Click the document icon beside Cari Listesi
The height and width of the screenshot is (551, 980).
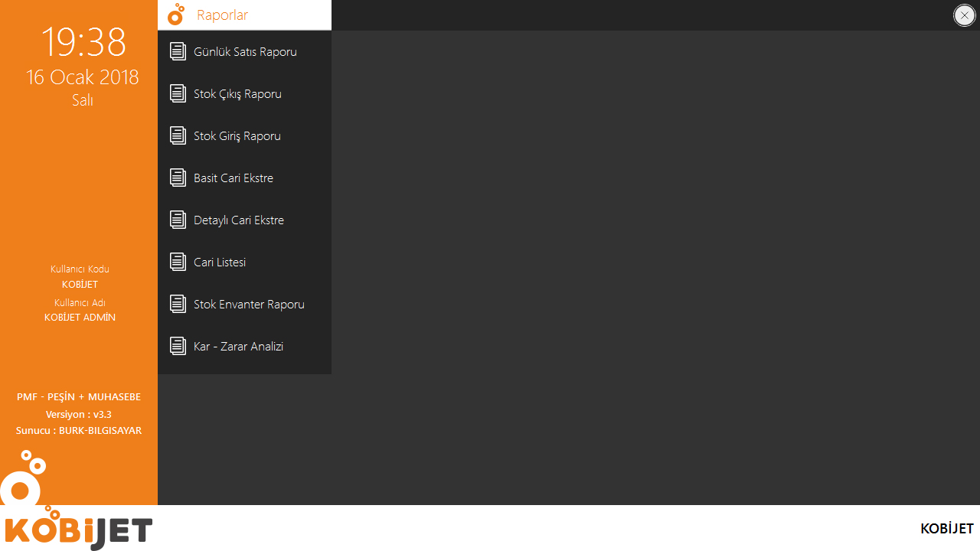(178, 262)
